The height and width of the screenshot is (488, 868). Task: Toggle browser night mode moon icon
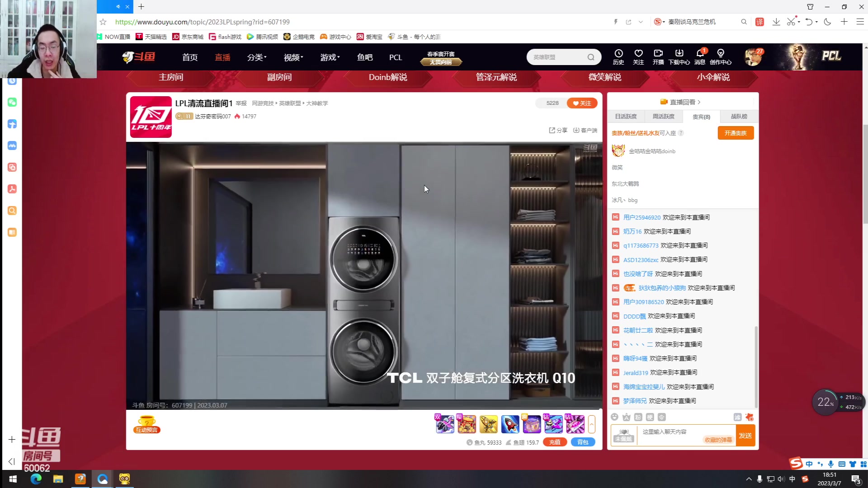coord(828,22)
